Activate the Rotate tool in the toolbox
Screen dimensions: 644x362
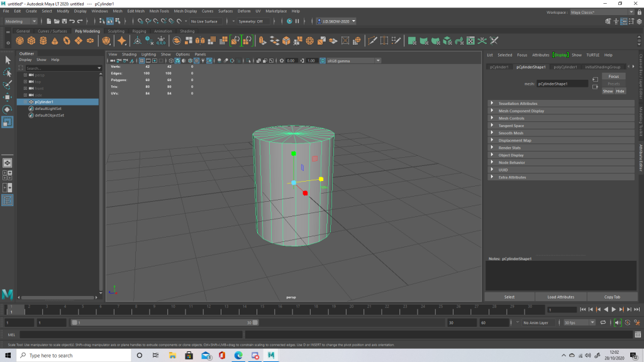(x=8, y=109)
